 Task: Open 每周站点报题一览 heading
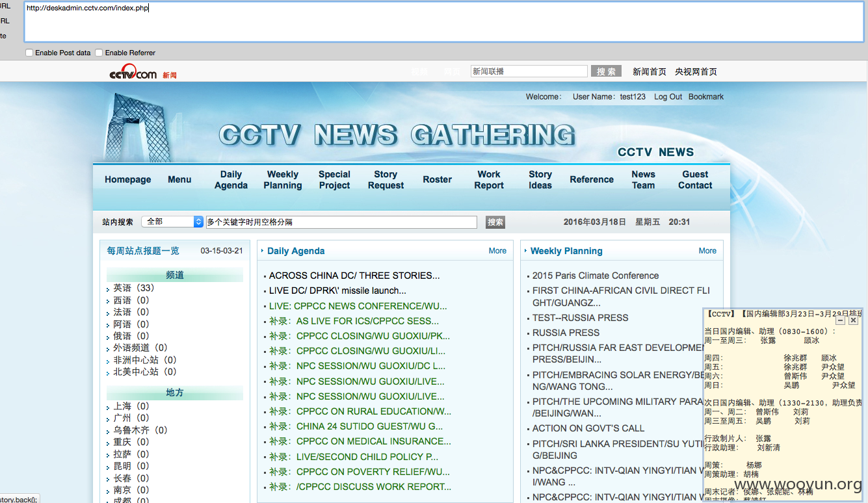click(143, 251)
